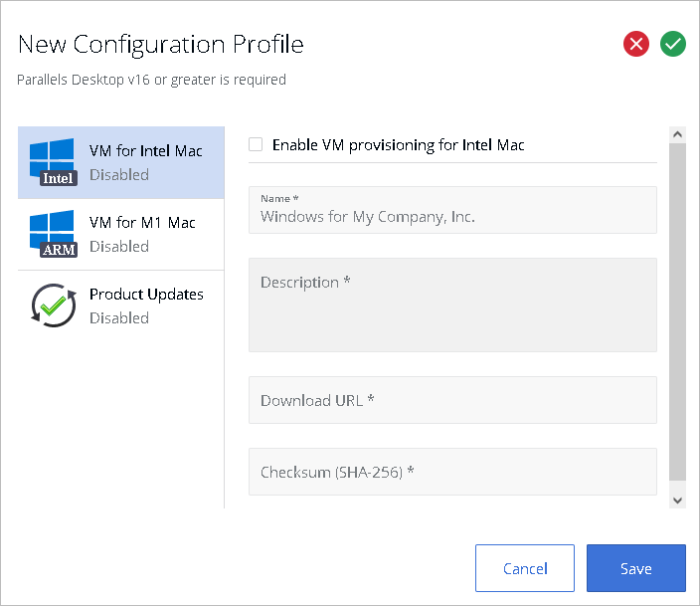Focus the Name input field
The image size is (700, 606).
pyautogui.click(x=452, y=210)
